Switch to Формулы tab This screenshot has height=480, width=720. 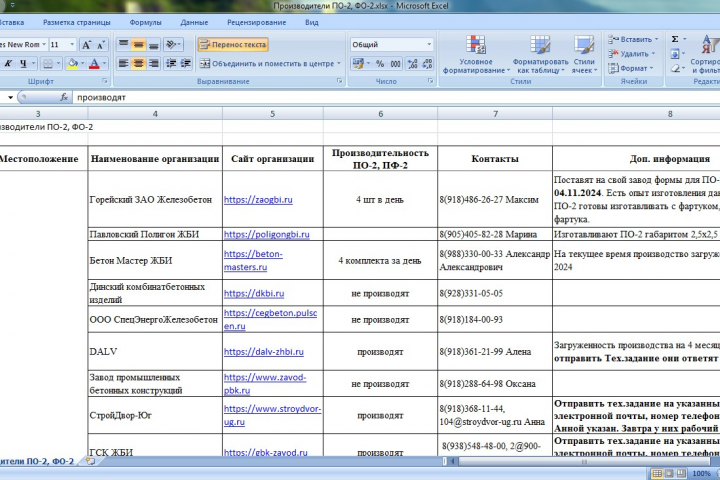(145, 22)
